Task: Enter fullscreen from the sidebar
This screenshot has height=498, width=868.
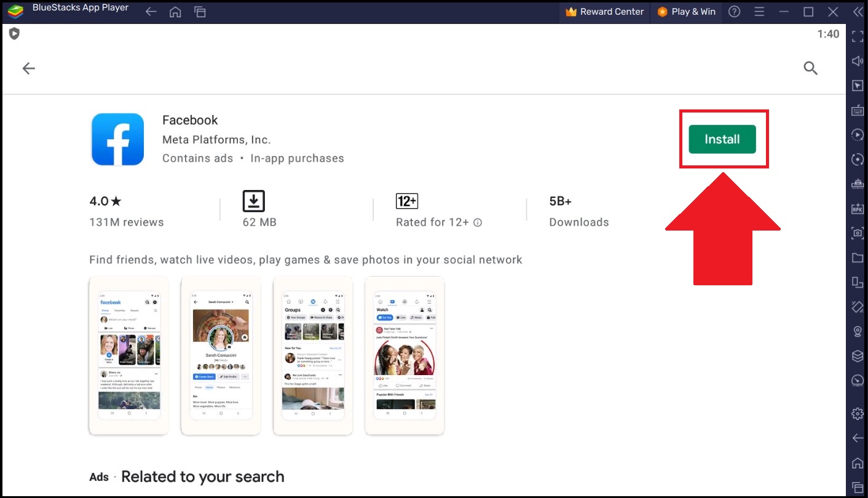Action: (x=858, y=36)
